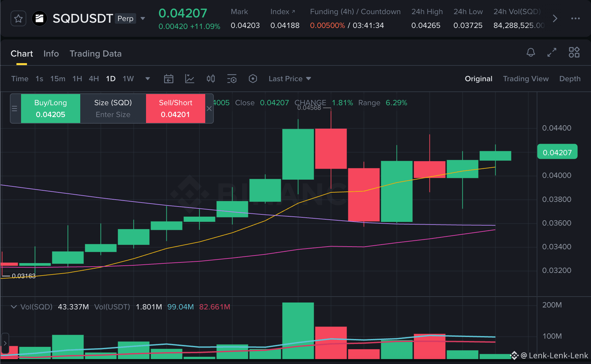Click the Close 0.04207 value
The height and width of the screenshot is (364, 591).
[x=274, y=103]
